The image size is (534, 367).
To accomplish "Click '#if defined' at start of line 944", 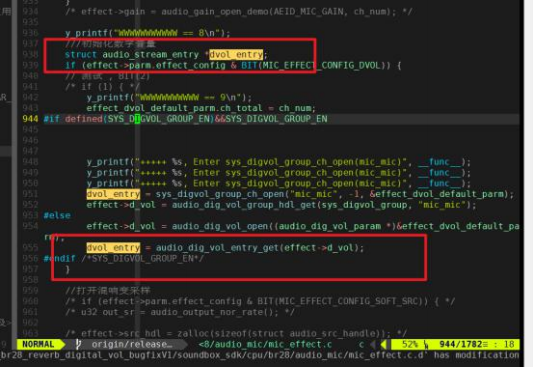I will coord(73,119).
